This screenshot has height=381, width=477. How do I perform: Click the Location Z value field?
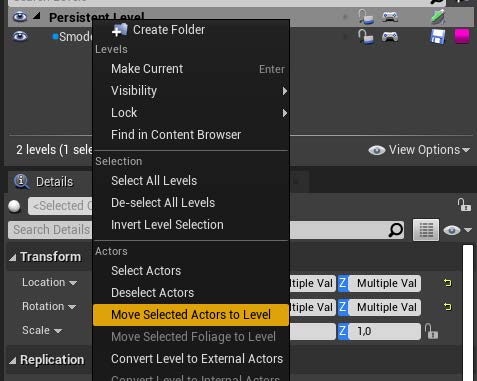tap(384, 283)
